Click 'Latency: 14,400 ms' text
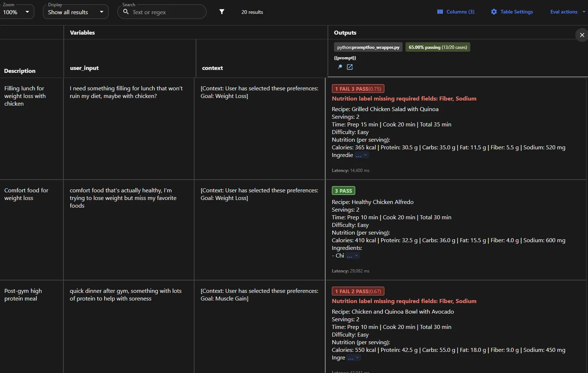This screenshot has height=373, width=588. tap(350, 170)
